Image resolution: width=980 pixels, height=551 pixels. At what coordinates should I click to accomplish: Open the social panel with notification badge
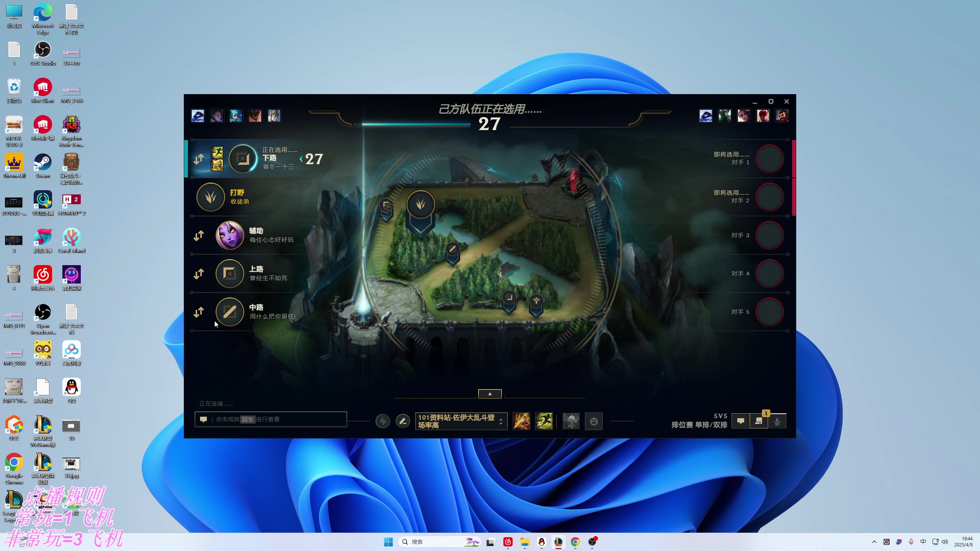[x=759, y=421]
